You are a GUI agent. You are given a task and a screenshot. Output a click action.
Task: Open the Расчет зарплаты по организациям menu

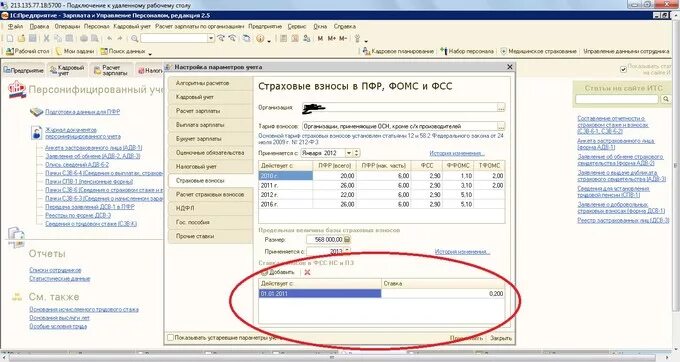199,26
